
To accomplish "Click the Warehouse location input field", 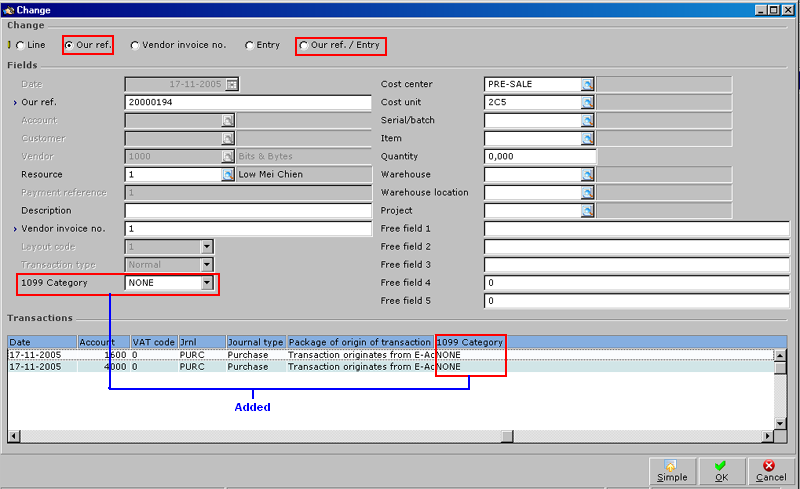I will click(533, 192).
